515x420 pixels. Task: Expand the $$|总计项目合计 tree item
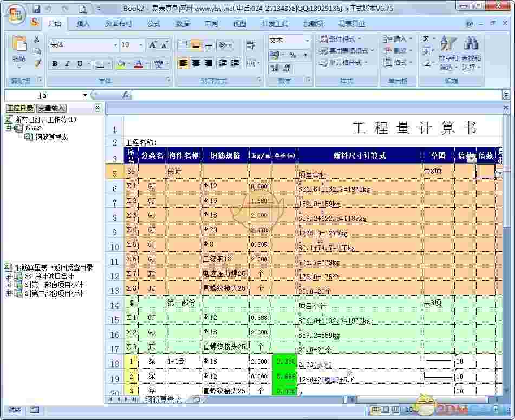7,276
